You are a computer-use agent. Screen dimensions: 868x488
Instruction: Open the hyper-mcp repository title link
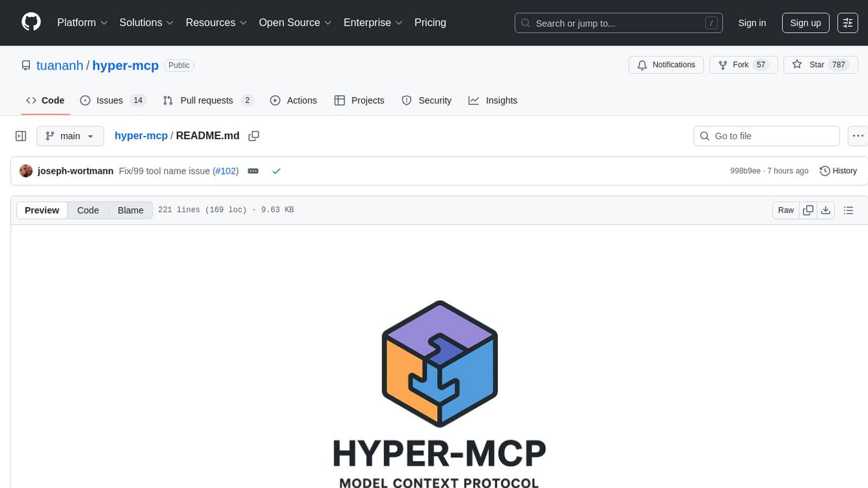(x=125, y=65)
